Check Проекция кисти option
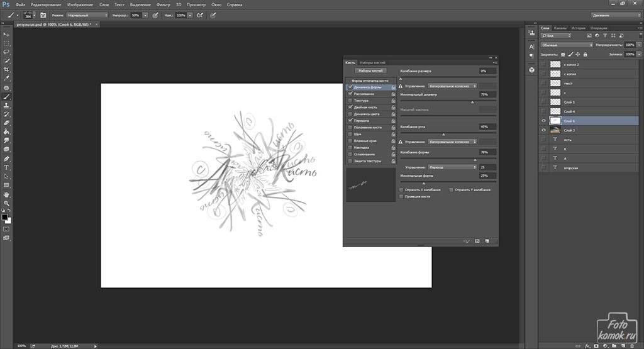644x349 pixels. tap(401, 197)
